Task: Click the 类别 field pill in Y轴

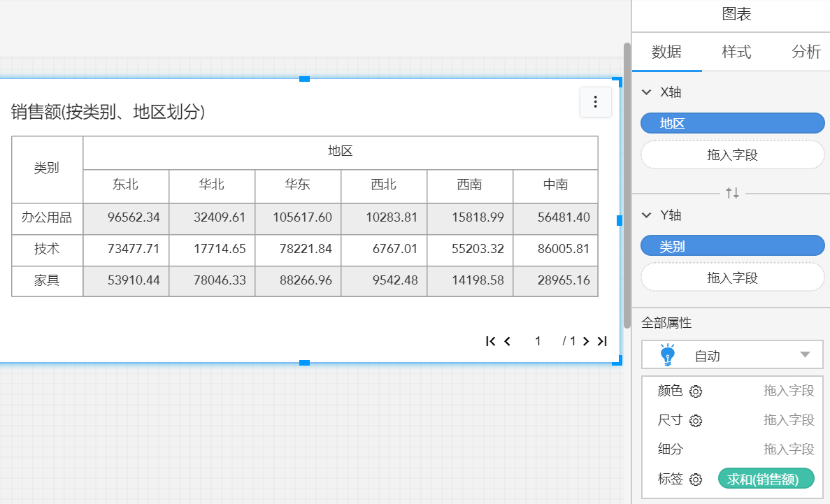Action: 732,246
